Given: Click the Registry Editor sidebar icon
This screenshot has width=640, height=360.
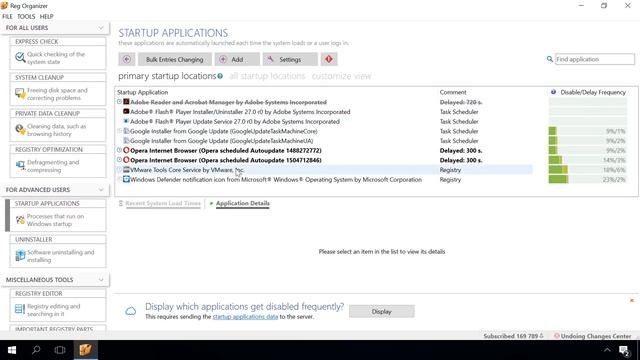Looking at the screenshot, I should 20,309.
